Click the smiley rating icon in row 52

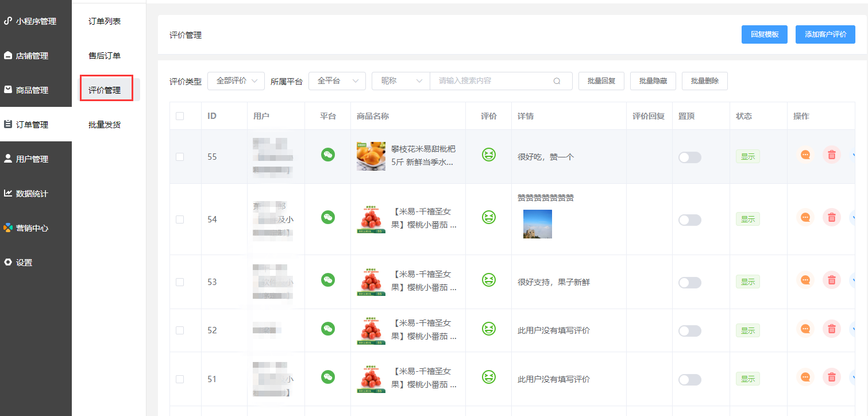(x=489, y=329)
